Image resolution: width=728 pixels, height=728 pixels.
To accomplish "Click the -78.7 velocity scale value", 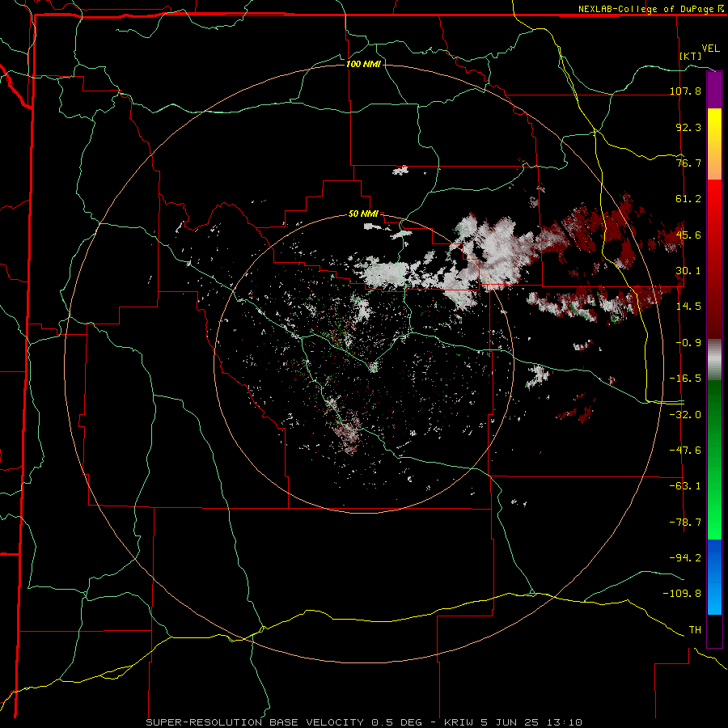I will click(685, 523).
